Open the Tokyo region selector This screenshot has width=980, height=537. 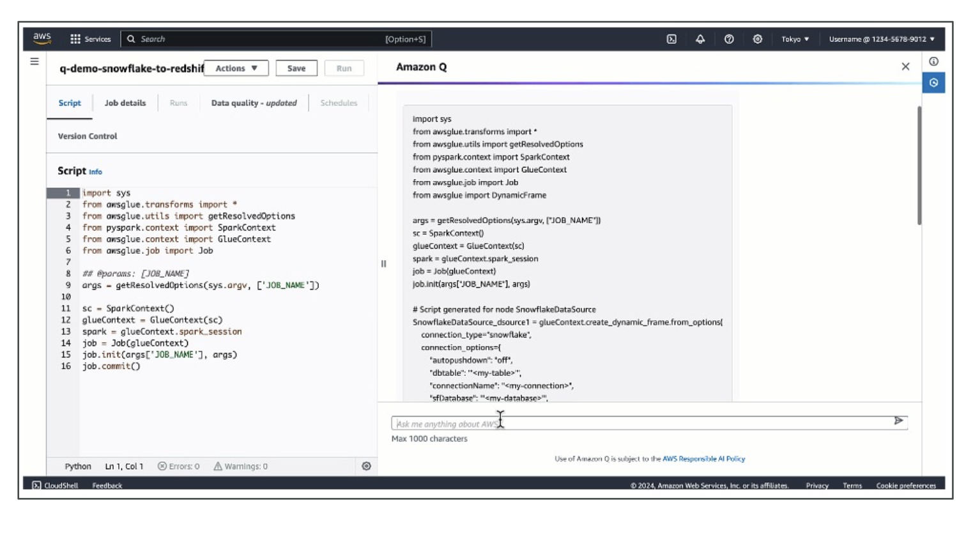coord(795,39)
